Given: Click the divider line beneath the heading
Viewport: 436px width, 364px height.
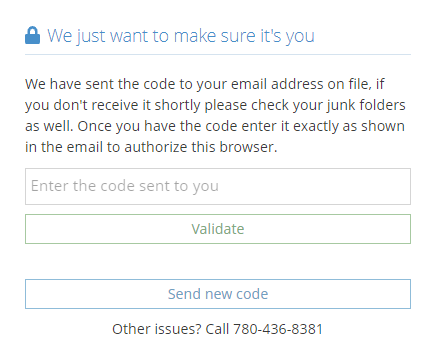Looking at the screenshot, I should tap(218, 54).
